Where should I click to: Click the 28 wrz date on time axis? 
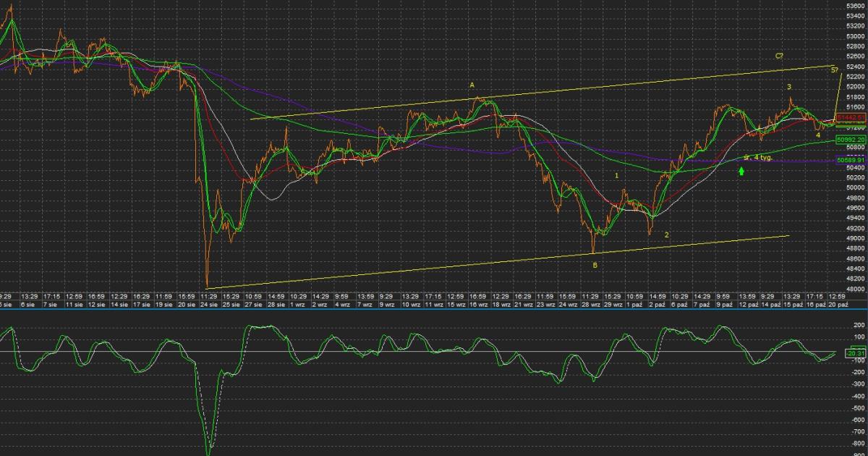coord(591,305)
